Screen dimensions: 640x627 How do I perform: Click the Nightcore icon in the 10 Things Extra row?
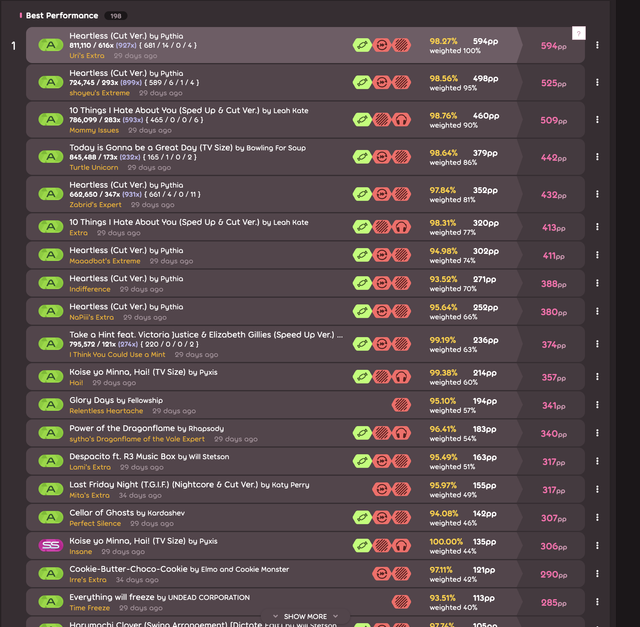(401, 227)
